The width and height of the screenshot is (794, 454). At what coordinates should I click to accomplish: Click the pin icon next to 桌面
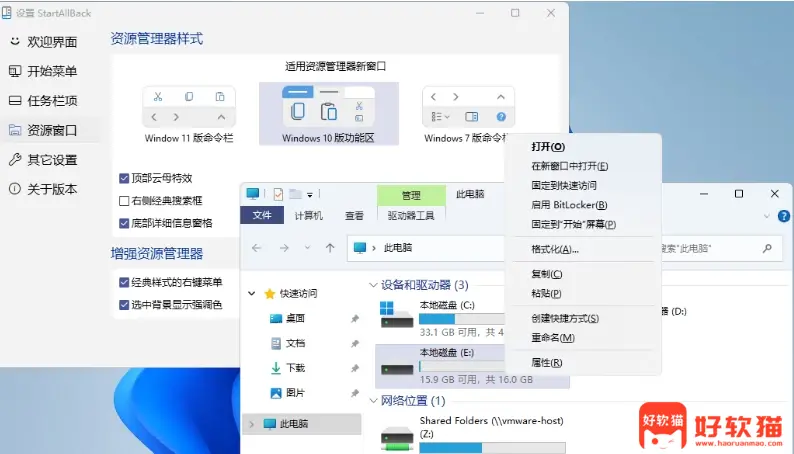(355, 319)
